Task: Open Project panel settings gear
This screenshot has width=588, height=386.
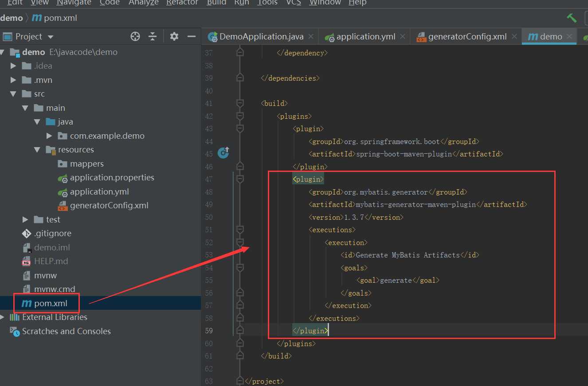Action: click(174, 36)
